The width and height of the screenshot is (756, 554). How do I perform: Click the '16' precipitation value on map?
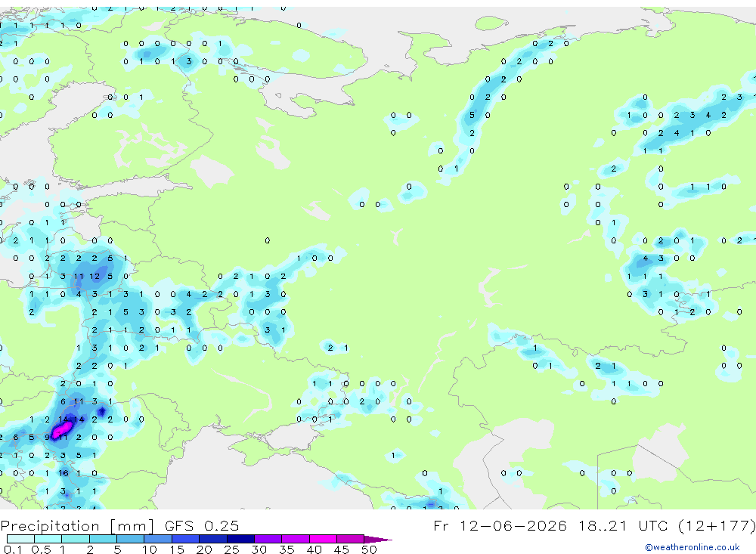click(64, 473)
